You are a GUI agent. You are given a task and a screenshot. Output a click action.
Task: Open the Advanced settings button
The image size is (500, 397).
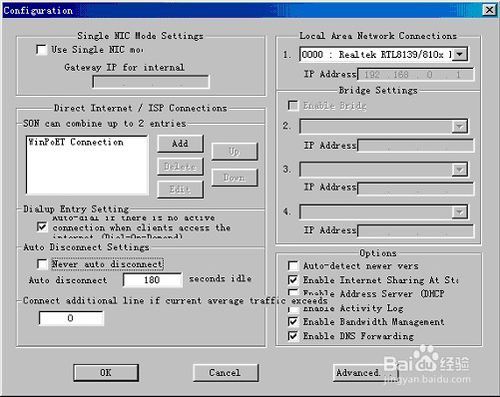click(365, 372)
